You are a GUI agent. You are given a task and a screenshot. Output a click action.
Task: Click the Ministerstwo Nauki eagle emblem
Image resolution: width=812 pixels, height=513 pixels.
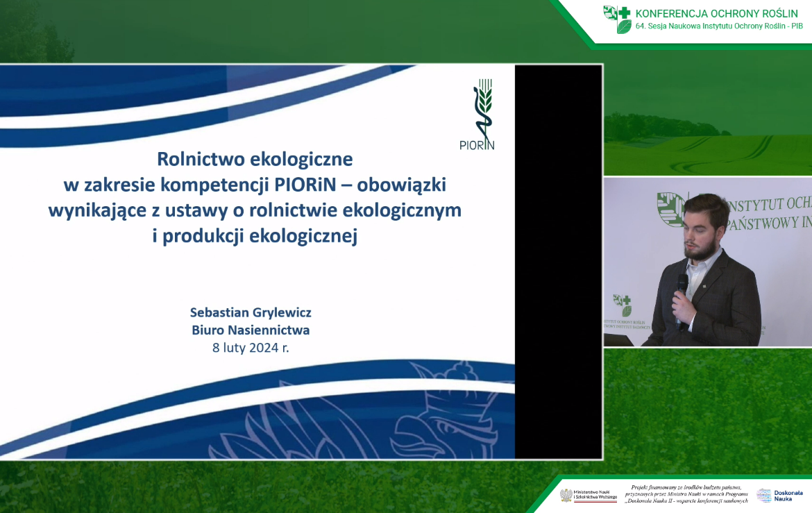pos(566,496)
